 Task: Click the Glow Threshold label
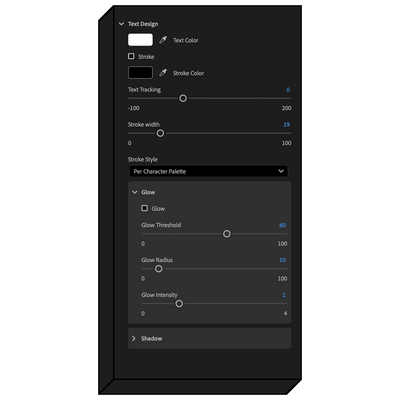tap(161, 225)
